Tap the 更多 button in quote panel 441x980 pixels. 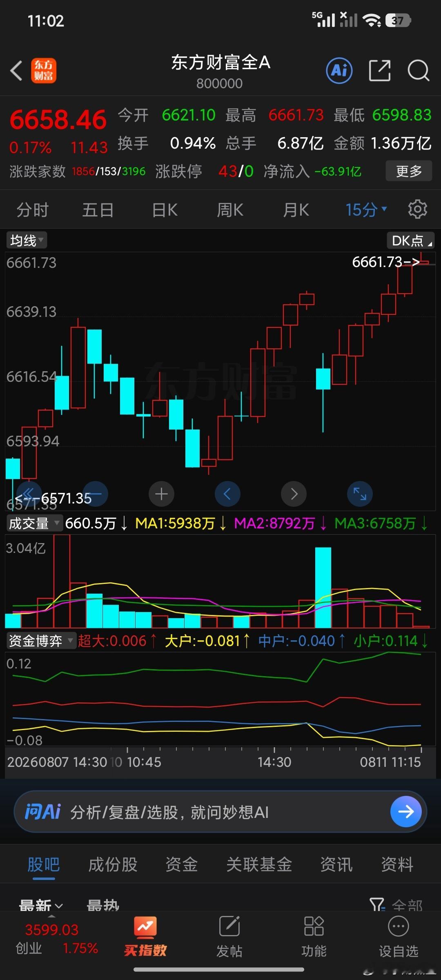[x=409, y=171]
